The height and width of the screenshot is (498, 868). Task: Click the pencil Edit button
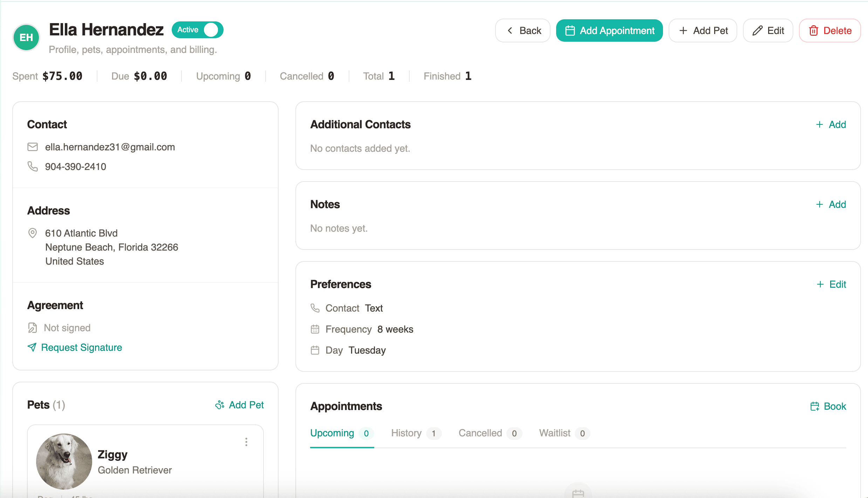(x=768, y=30)
